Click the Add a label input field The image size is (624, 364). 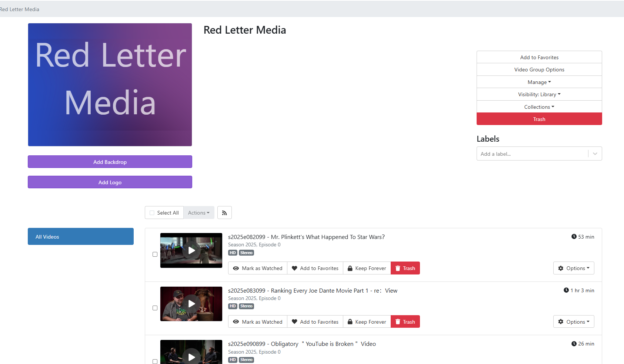[532, 154]
